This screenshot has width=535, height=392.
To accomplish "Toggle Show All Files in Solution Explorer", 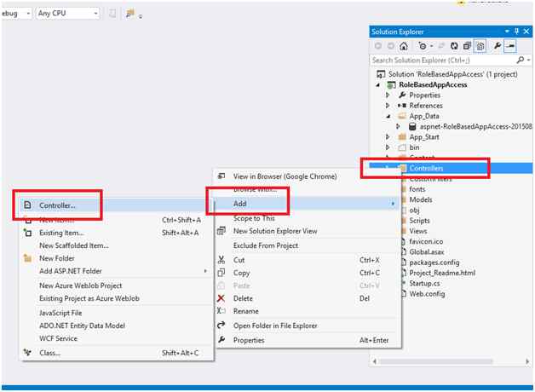I will click(x=480, y=46).
